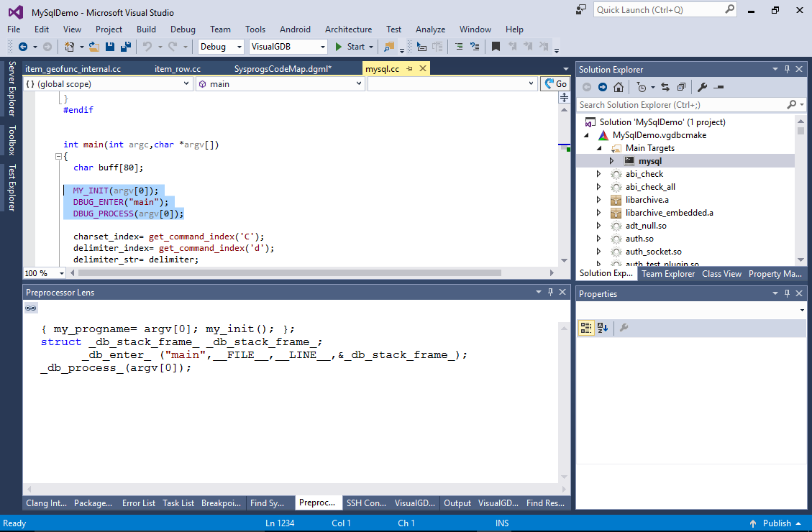The image size is (812, 532).
Task: Click the New Project toolbar icon
Action: point(69,47)
